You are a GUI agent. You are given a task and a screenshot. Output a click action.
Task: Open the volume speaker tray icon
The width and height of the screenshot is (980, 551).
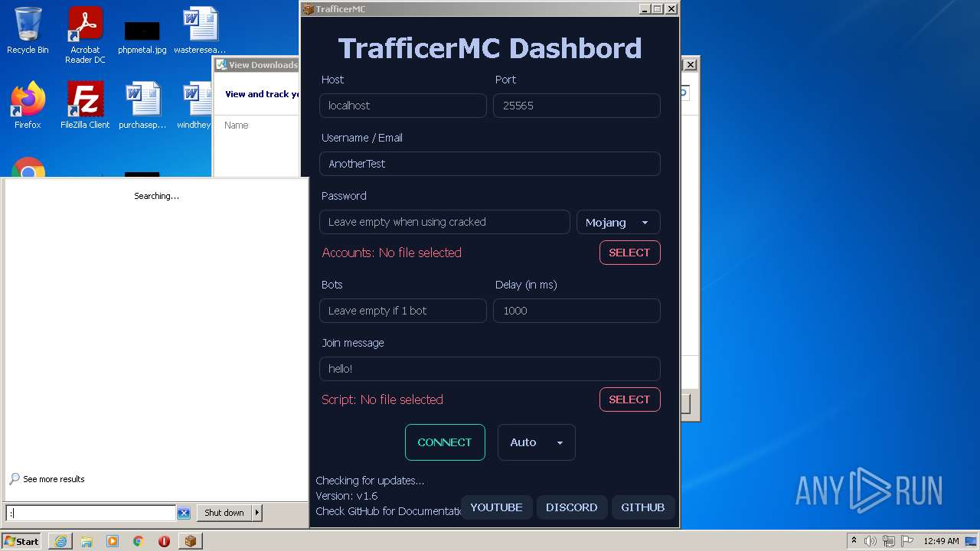click(871, 541)
